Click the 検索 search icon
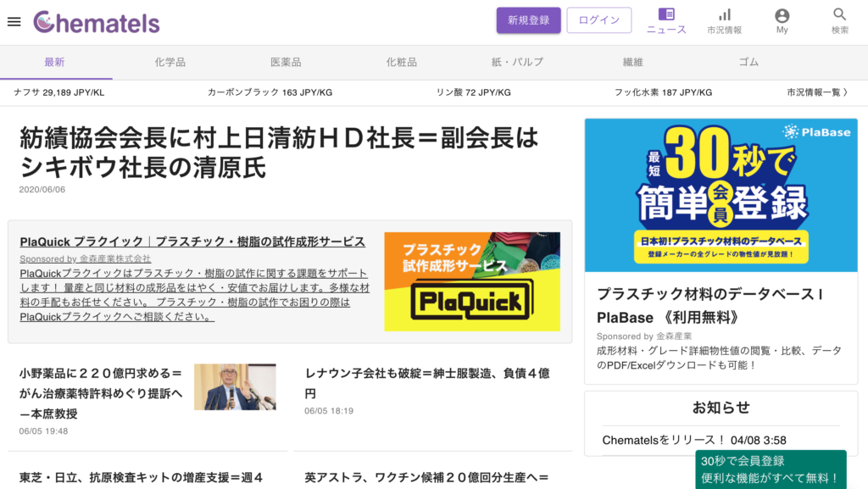 click(x=839, y=21)
